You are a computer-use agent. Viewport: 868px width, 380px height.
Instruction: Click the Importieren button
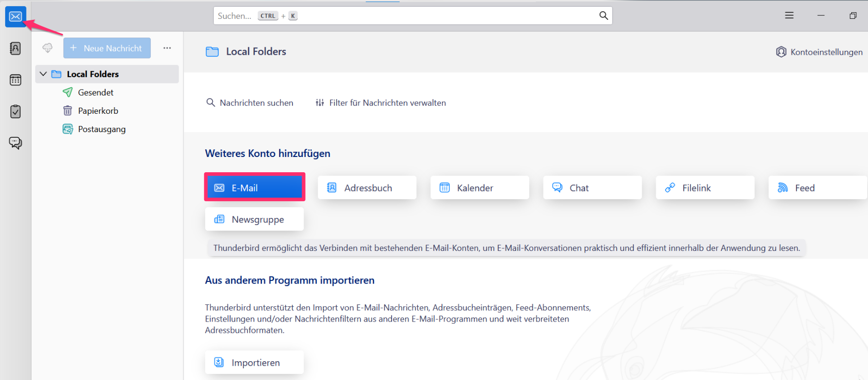coord(254,362)
